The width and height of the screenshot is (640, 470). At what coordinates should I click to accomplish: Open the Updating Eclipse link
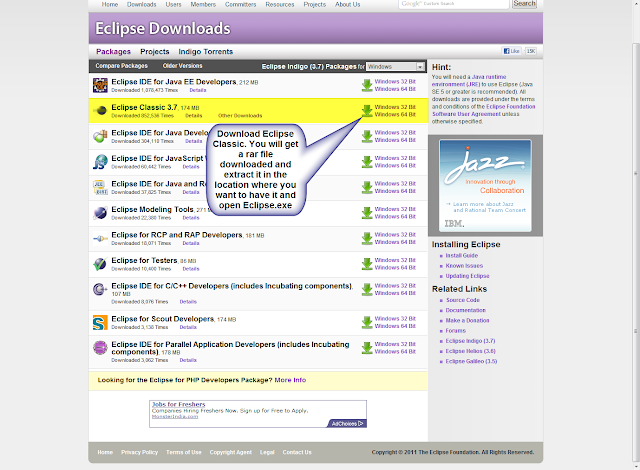(467, 276)
